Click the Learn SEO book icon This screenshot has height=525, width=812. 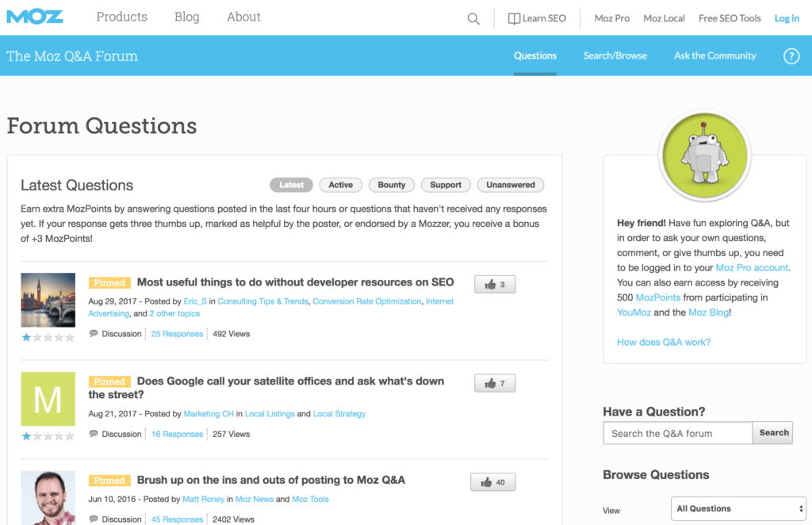514,19
